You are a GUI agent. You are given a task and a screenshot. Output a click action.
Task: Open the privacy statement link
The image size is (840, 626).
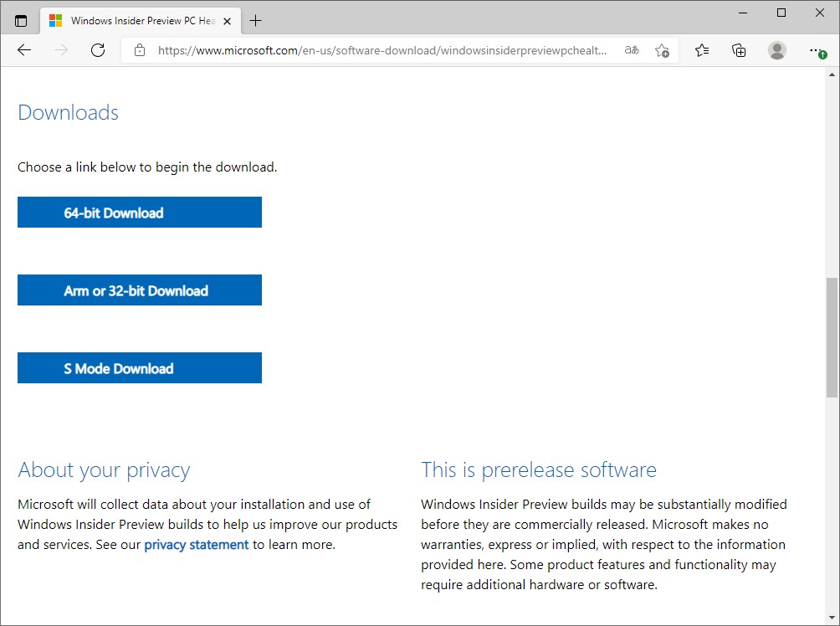[x=197, y=545]
